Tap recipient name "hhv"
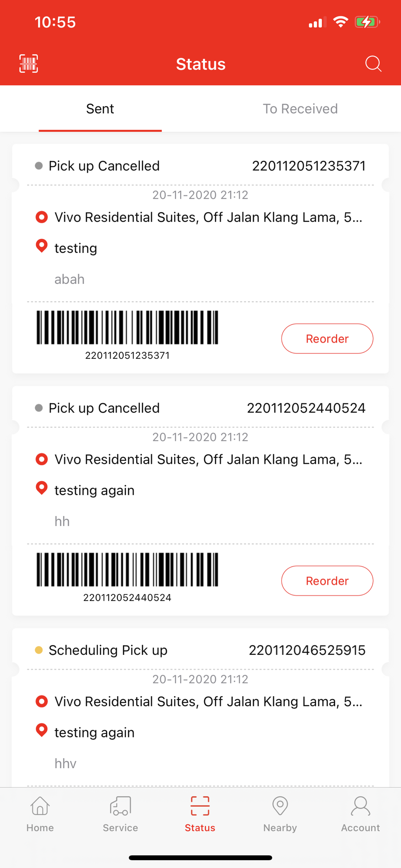Viewport: 401px width, 868px height. pos(66,763)
